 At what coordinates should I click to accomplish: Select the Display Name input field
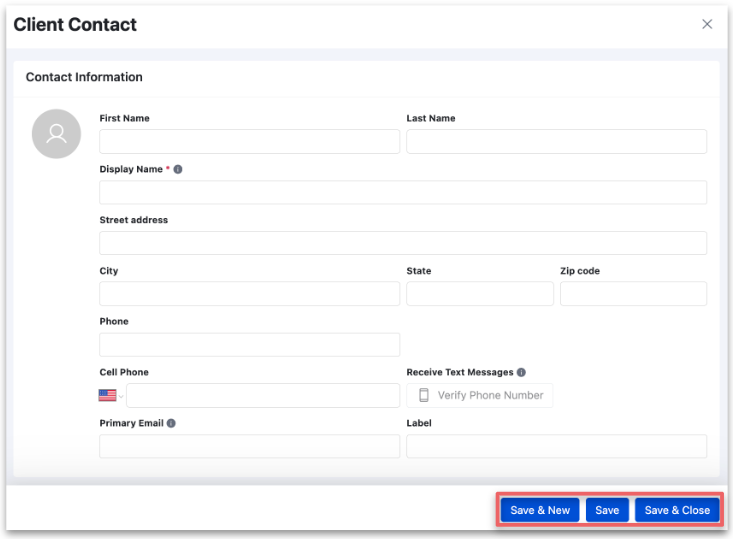coord(403,193)
